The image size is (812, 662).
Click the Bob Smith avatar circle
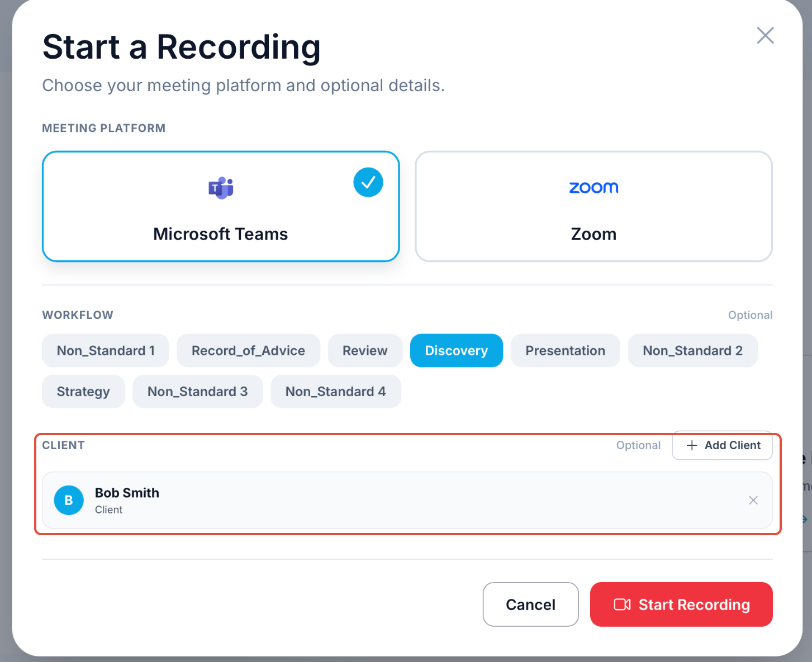tap(69, 500)
